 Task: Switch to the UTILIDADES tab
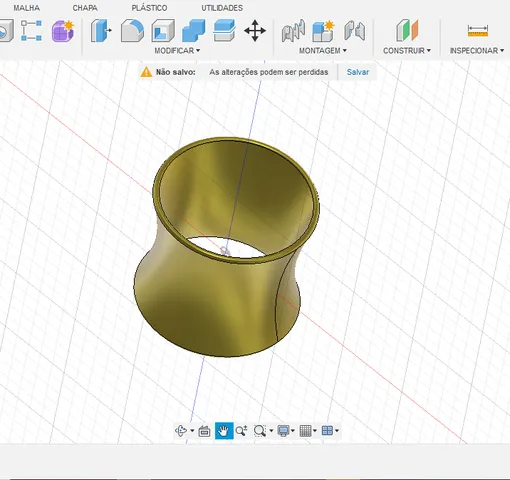[x=222, y=8]
